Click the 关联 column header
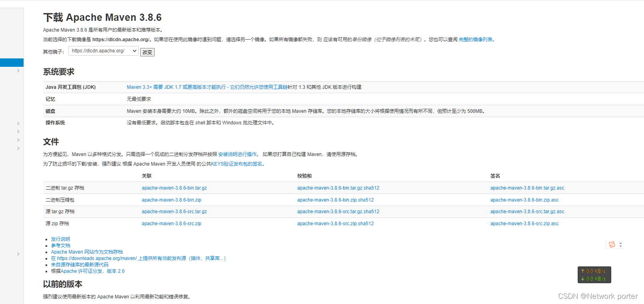Image resolution: width=644 pixels, height=304 pixels. [147, 176]
